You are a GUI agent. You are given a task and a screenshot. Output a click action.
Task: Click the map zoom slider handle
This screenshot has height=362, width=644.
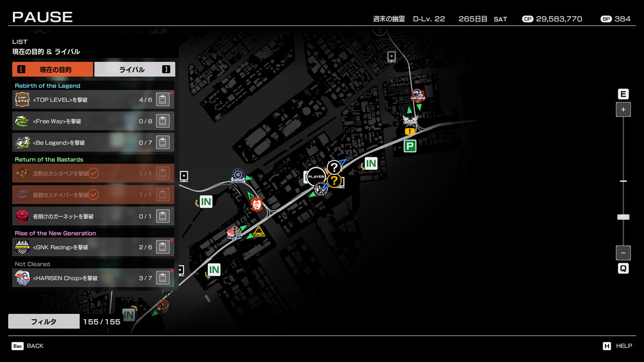tap(623, 217)
